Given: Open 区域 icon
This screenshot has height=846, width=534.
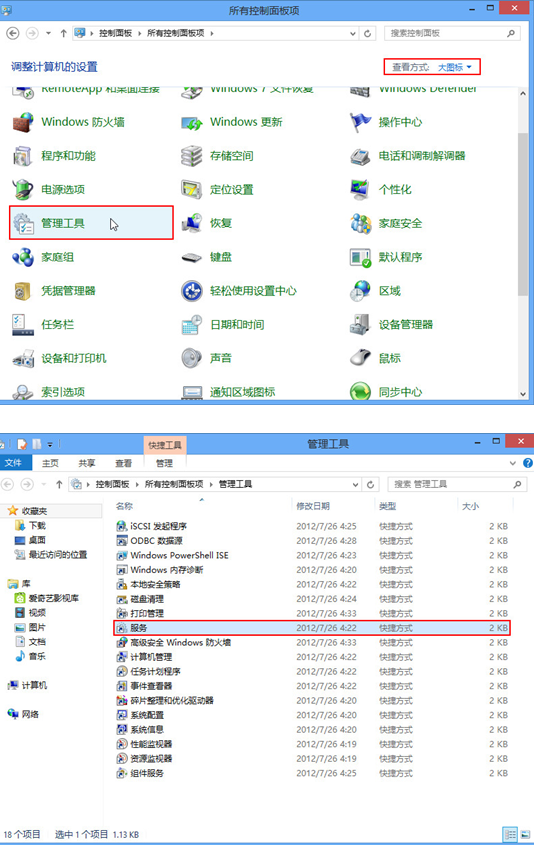Looking at the screenshot, I should click(x=360, y=291).
